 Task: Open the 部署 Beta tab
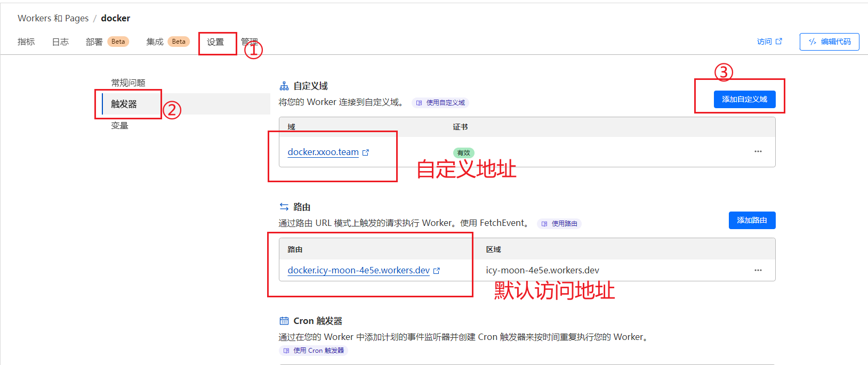(107, 42)
